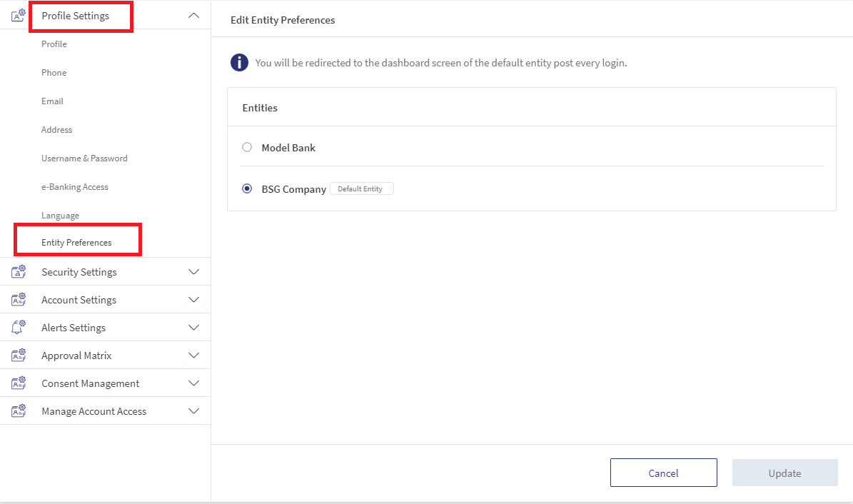Click the Consent Management sidebar icon
The width and height of the screenshot is (853, 504).
coord(19,383)
